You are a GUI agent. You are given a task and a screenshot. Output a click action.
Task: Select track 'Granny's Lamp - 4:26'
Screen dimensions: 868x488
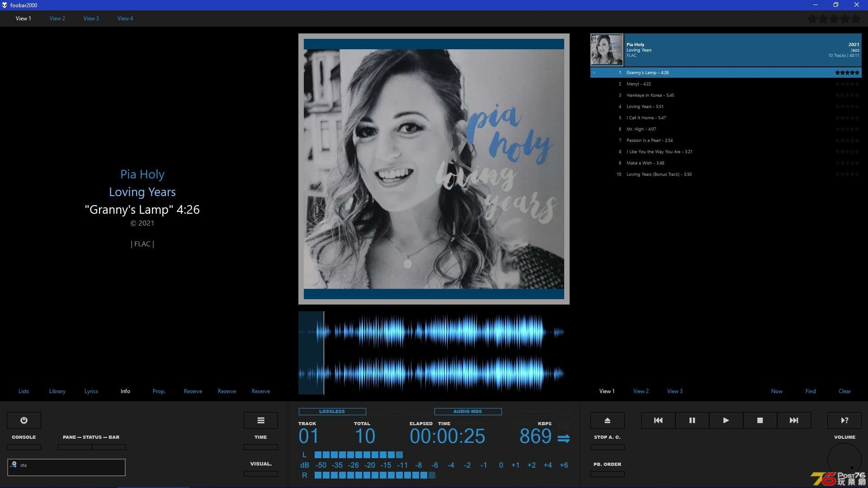tap(726, 73)
